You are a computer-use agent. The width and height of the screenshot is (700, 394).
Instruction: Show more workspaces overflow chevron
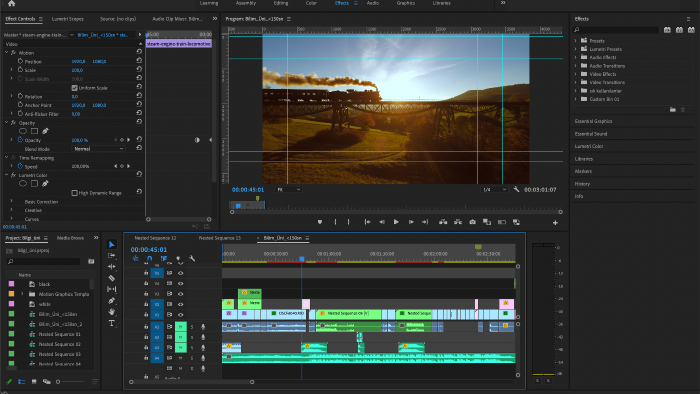click(x=503, y=3)
